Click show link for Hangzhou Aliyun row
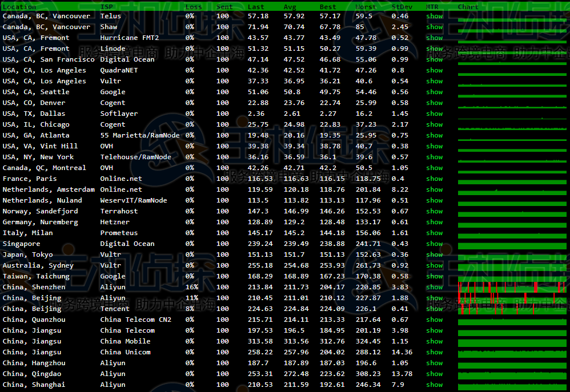The image size is (570, 392). (435, 363)
